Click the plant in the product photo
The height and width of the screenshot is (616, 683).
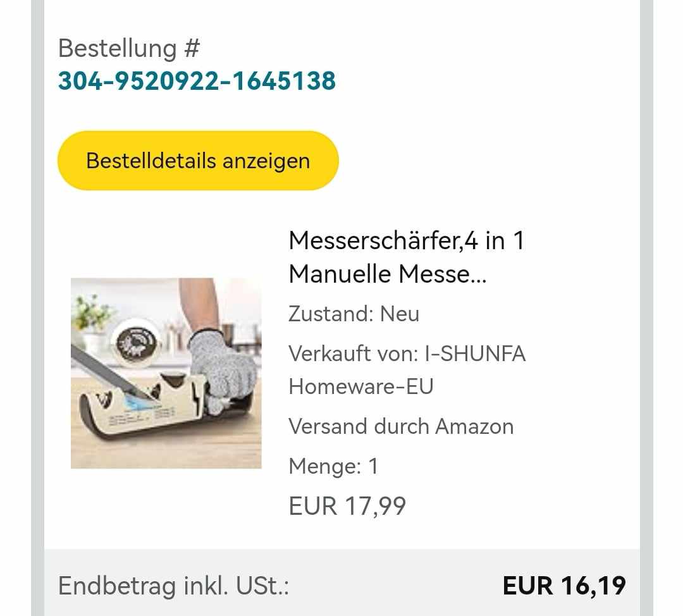92,313
